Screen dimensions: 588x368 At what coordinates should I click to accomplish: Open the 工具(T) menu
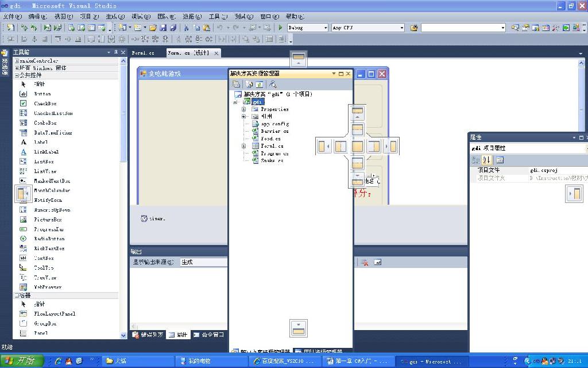pos(217,17)
